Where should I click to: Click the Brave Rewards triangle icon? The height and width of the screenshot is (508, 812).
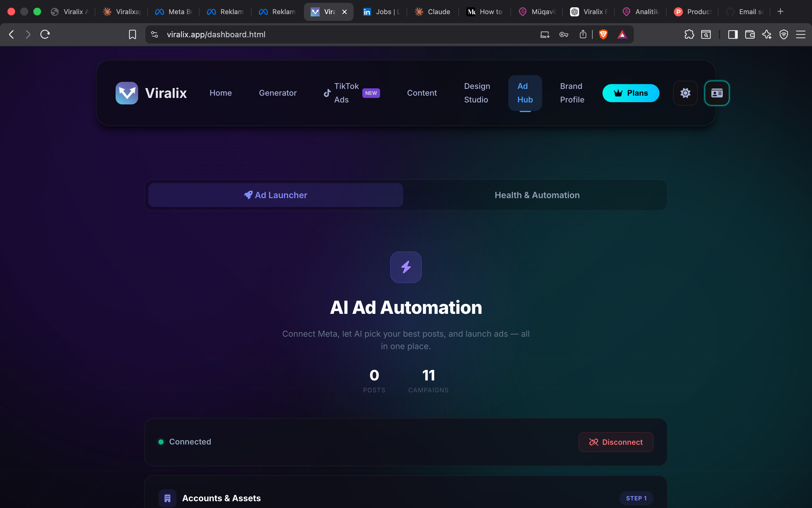(623, 34)
